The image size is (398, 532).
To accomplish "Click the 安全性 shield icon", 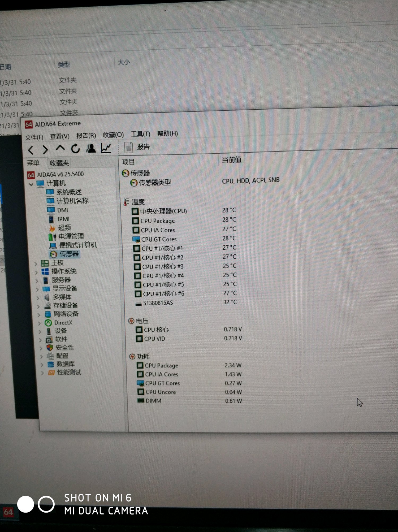I will point(50,348).
